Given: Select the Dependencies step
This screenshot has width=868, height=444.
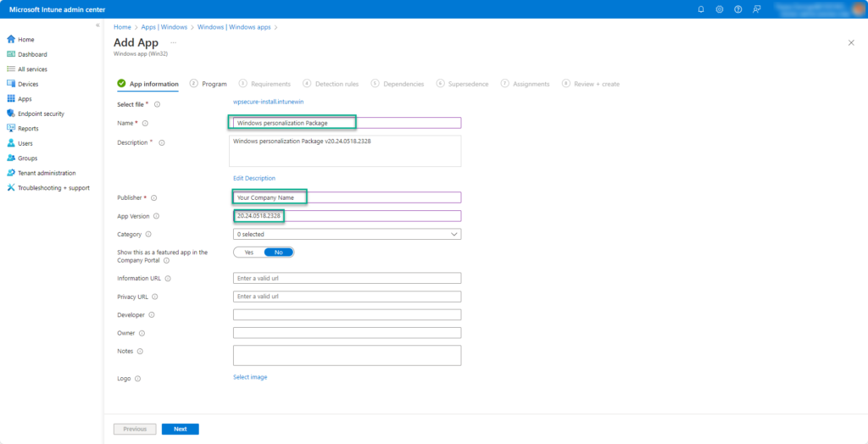Looking at the screenshot, I should point(398,84).
